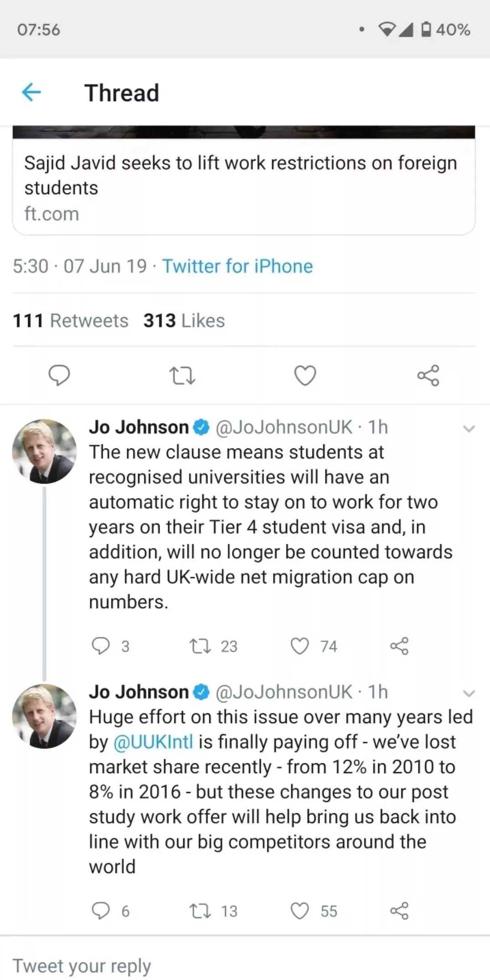Like the tweet with 55 likes

point(300,911)
